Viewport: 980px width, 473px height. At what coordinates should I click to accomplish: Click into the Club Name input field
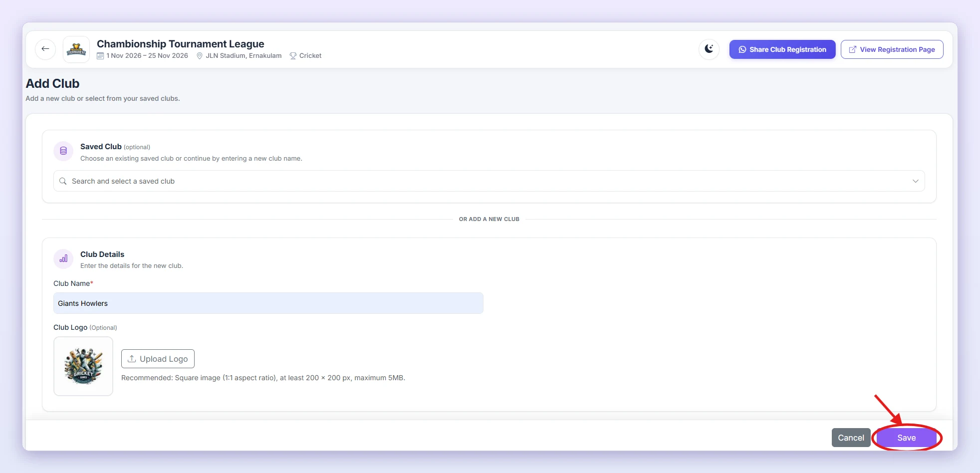click(x=268, y=303)
